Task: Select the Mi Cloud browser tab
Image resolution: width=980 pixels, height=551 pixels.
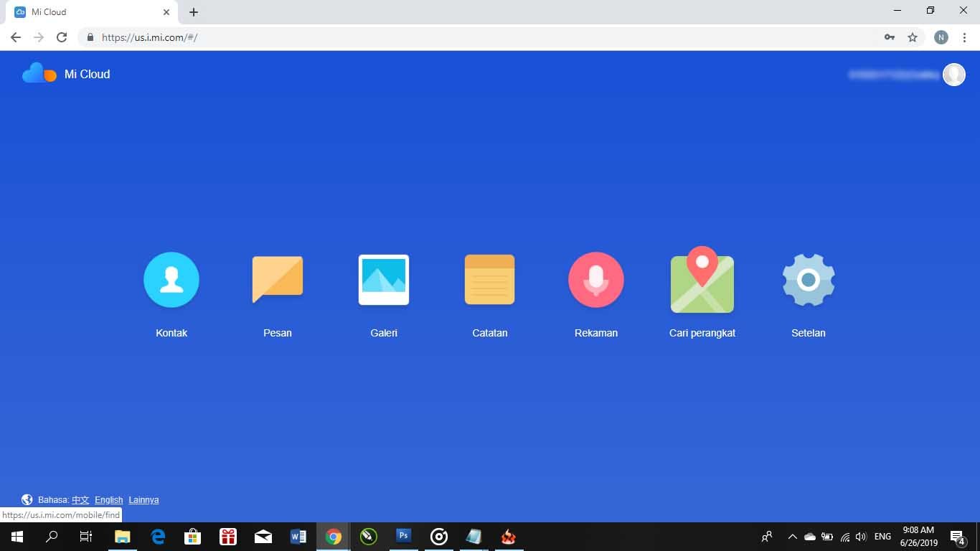Action: (92, 12)
